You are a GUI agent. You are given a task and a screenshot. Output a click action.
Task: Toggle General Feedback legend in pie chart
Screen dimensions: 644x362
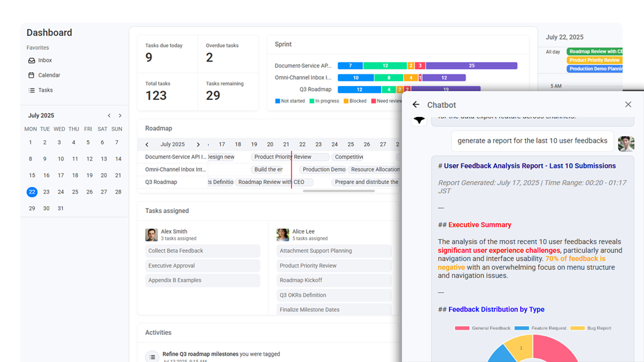tap(482, 328)
